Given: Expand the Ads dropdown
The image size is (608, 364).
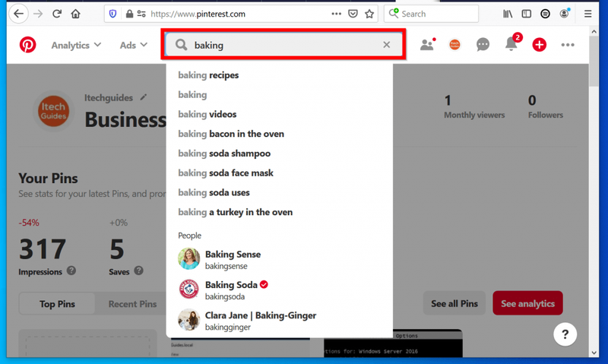Looking at the screenshot, I should pos(134,46).
